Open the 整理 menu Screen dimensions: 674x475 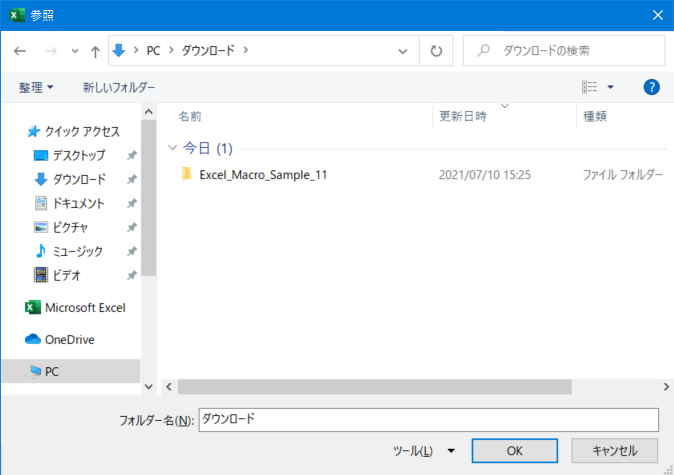[36, 87]
